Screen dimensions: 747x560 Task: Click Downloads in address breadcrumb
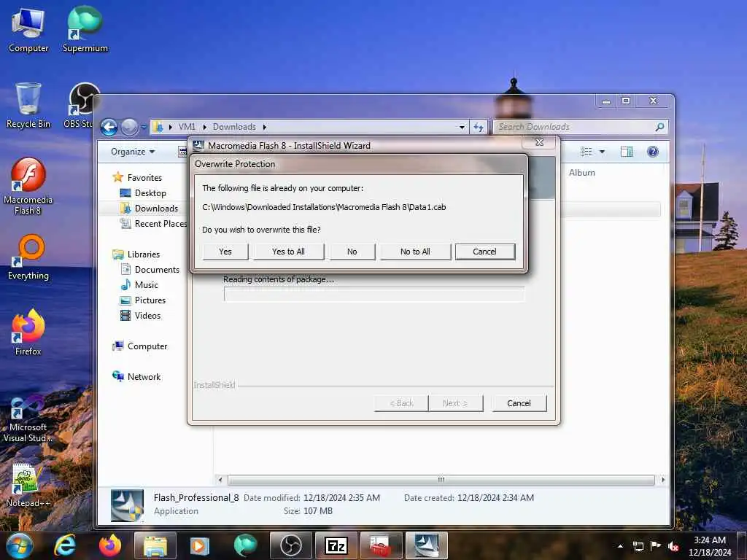pyautogui.click(x=234, y=127)
